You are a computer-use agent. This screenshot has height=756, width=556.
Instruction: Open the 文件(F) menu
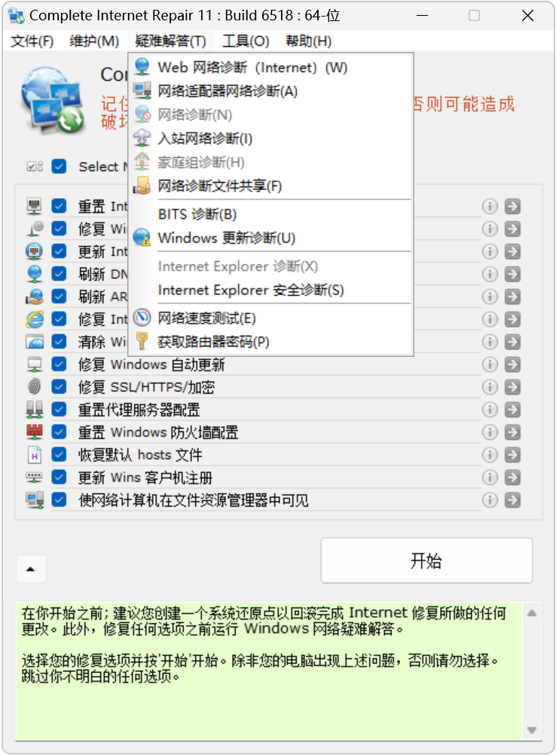pos(32,41)
